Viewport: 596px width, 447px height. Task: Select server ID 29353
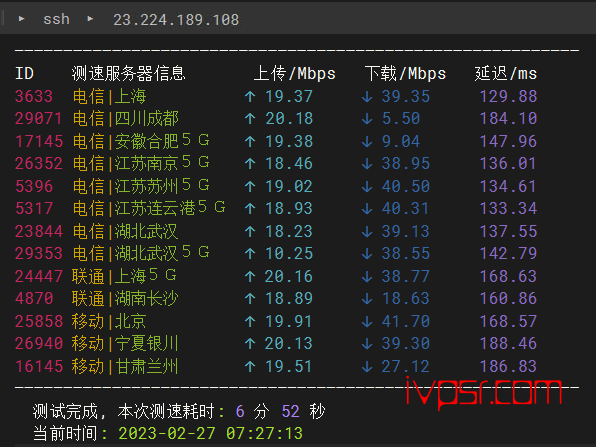click(38, 253)
